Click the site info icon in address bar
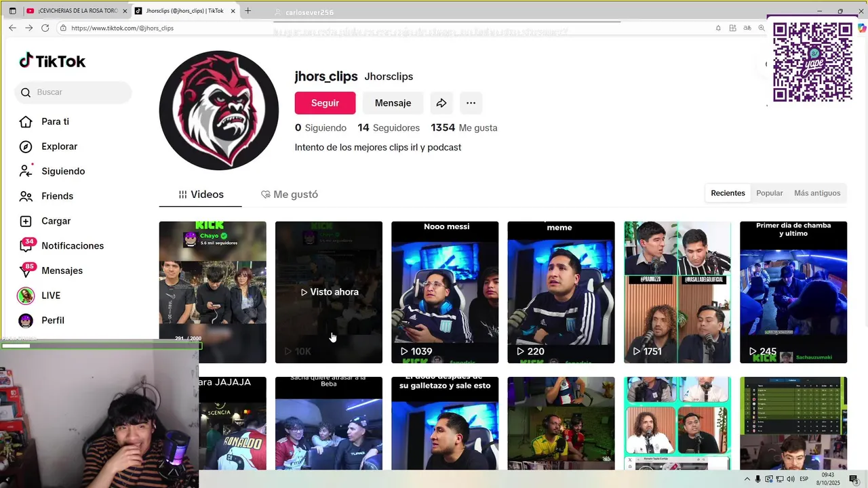The image size is (868, 488). [63, 28]
